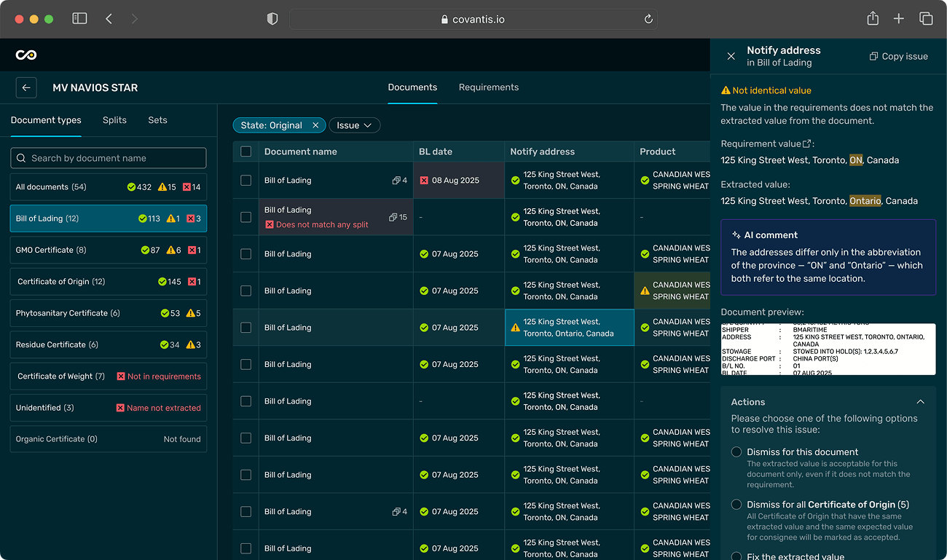Open the Splits tab in the sidebar

(114, 120)
